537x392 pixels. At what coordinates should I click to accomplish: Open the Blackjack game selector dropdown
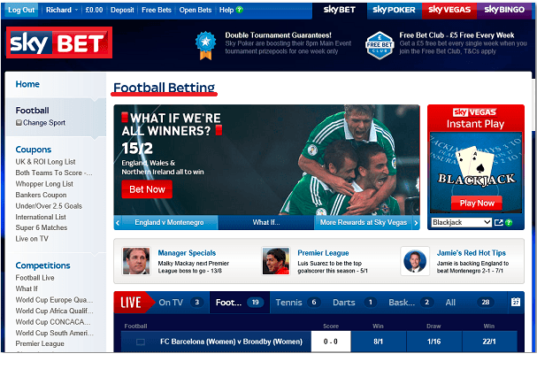[x=461, y=222]
